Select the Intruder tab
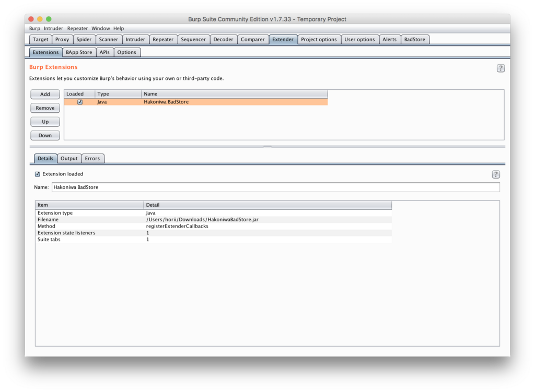 coord(135,40)
